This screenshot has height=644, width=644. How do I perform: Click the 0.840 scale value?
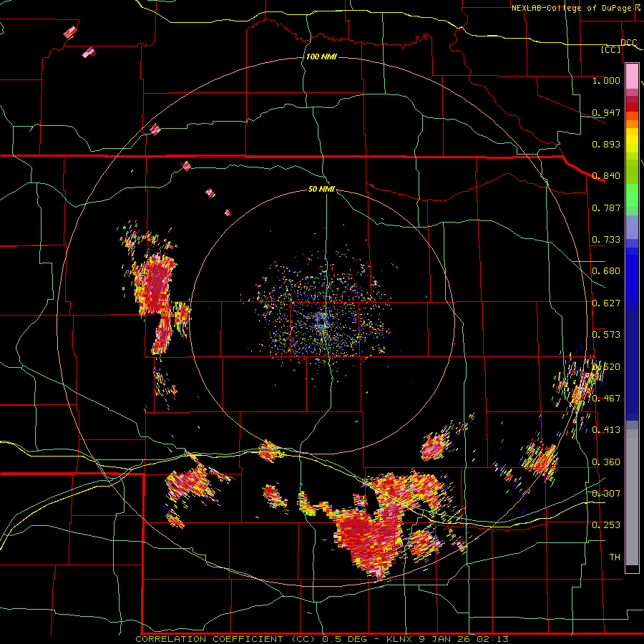click(606, 176)
